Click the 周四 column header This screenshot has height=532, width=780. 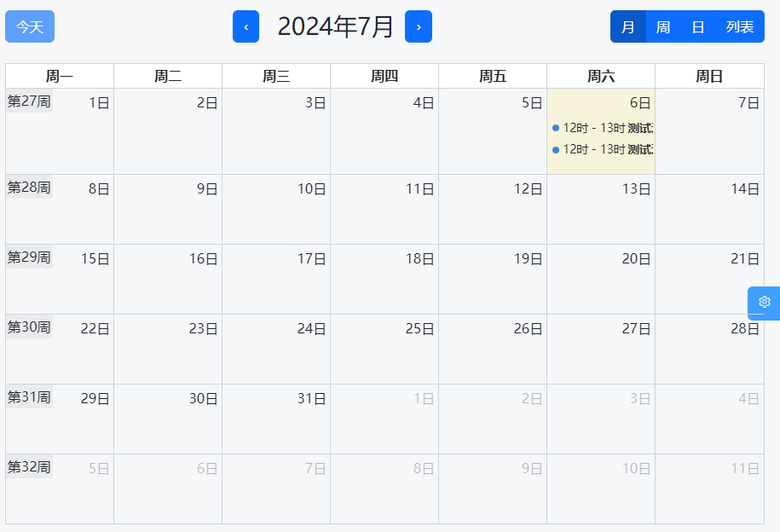384,76
